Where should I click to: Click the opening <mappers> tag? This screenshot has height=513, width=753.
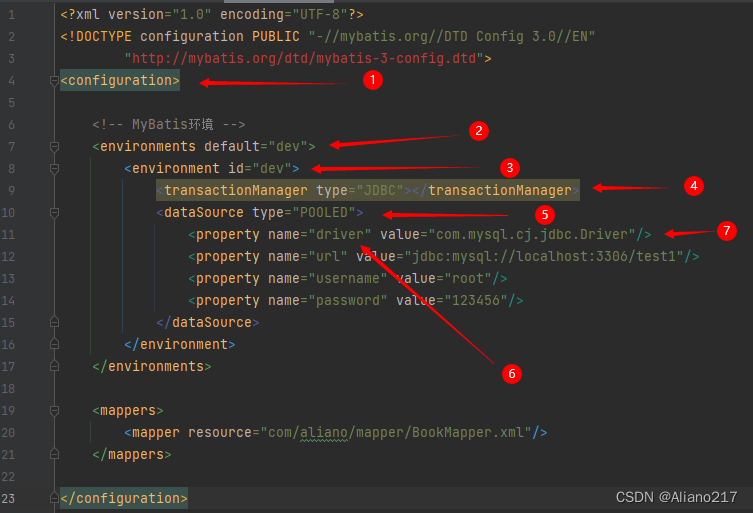click(x=128, y=411)
